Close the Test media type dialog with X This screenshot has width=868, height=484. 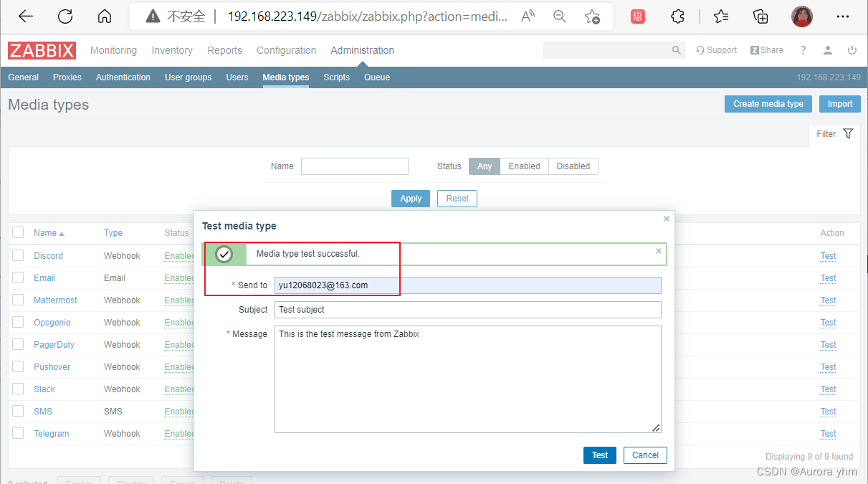tap(667, 219)
